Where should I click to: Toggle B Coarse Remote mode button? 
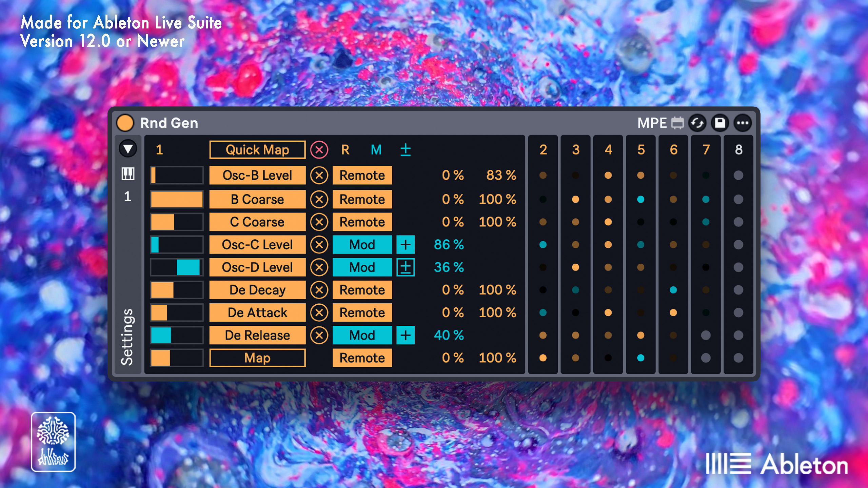(362, 199)
